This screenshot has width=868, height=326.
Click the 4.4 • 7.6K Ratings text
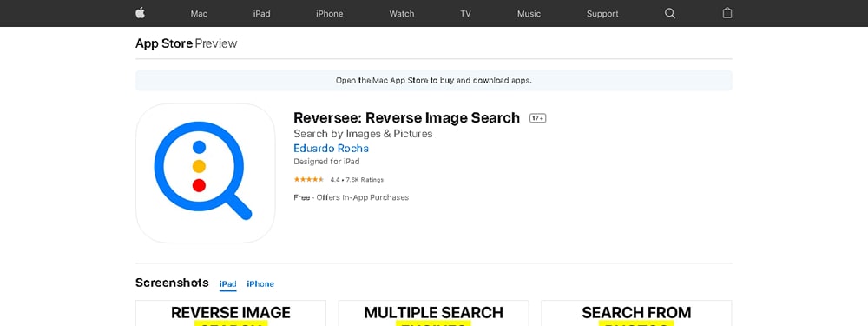357,180
